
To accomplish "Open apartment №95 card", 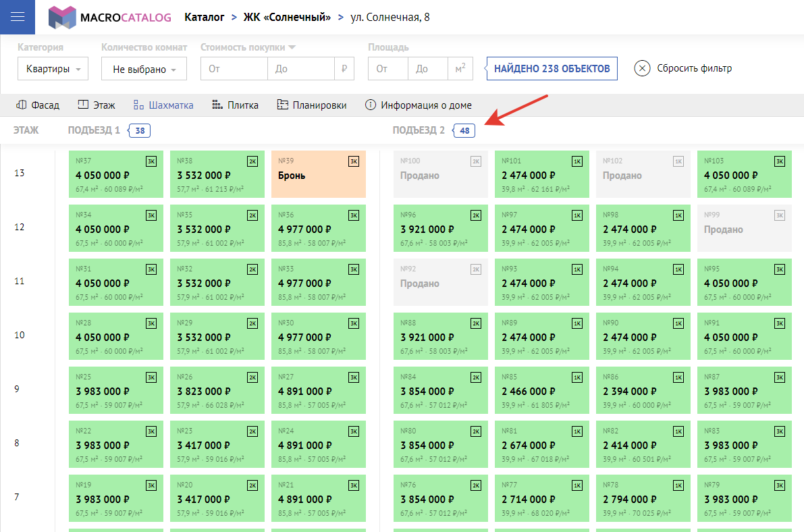I will point(745,282).
